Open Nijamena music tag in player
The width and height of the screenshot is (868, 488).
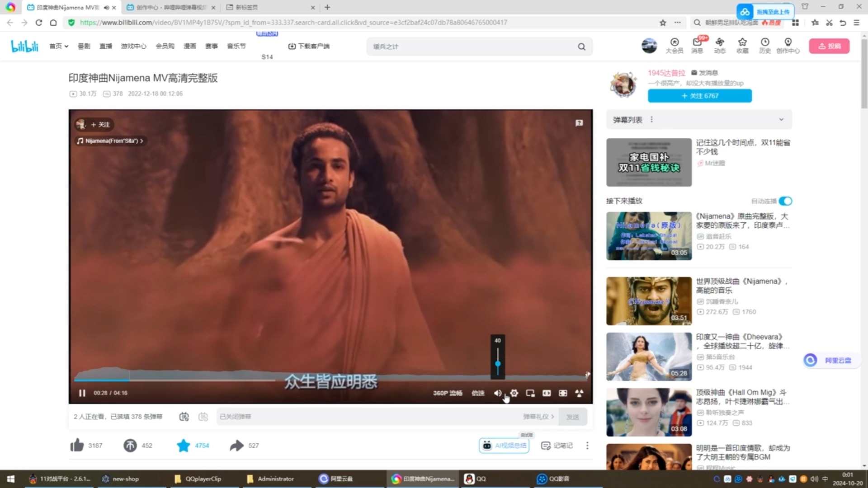tap(110, 141)
